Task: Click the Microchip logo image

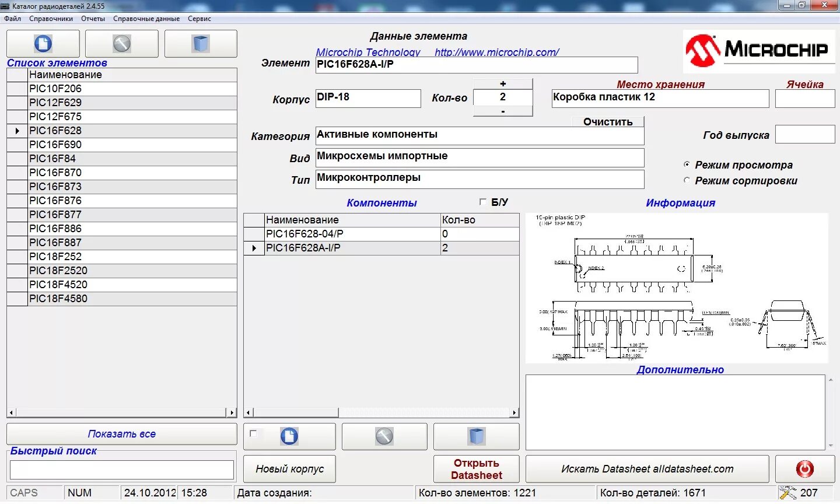Action: [758, 51]
